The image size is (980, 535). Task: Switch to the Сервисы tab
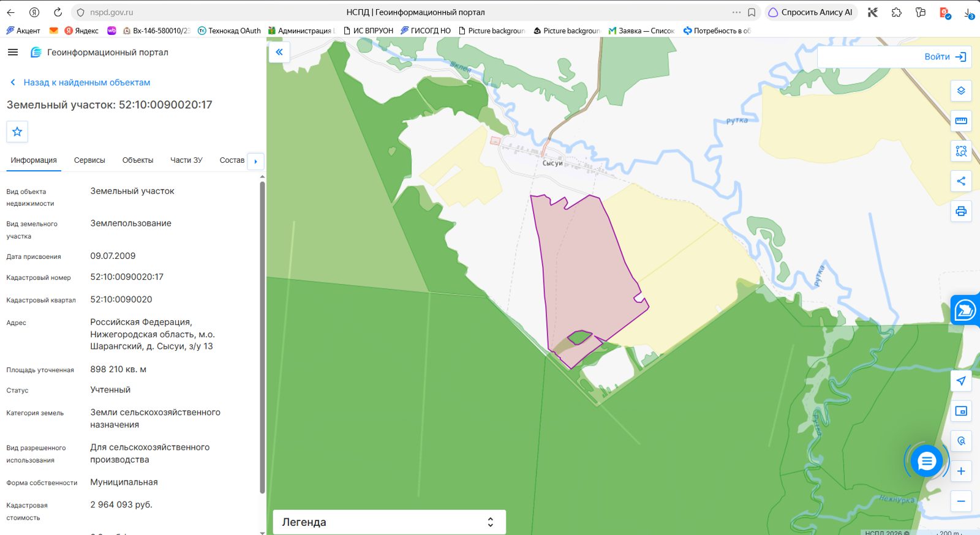point(89,160)
